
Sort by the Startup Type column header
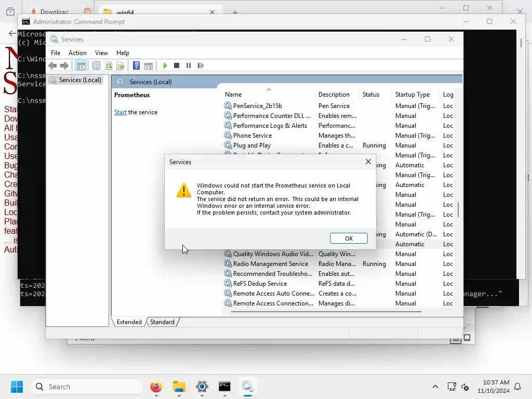(x=413, y=95)
